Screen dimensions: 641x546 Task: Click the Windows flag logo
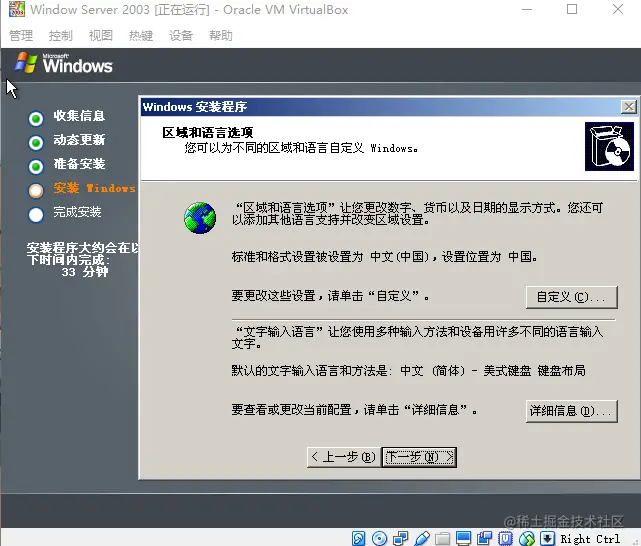coord(26,63)
